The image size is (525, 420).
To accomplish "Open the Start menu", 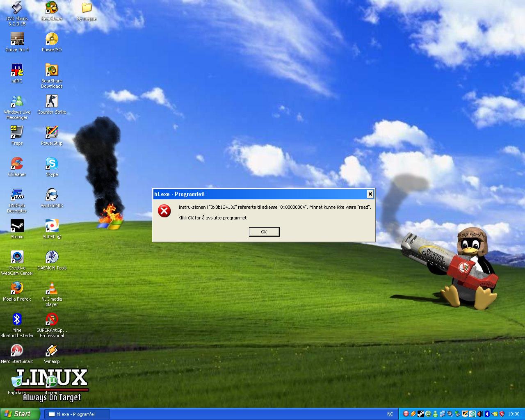I will pos(19,414).
